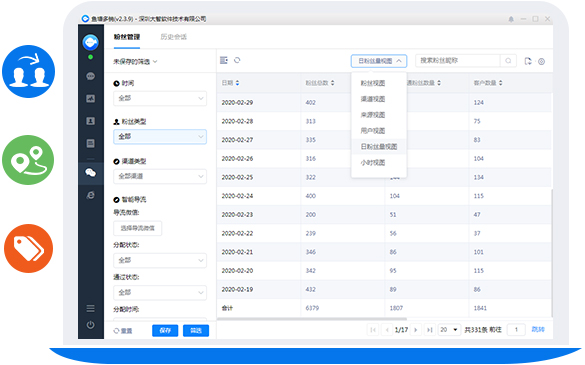Viewport: 585px width, 365px height.
Task: Open the 渠道类型 dropdown
Action: (160, 176)
